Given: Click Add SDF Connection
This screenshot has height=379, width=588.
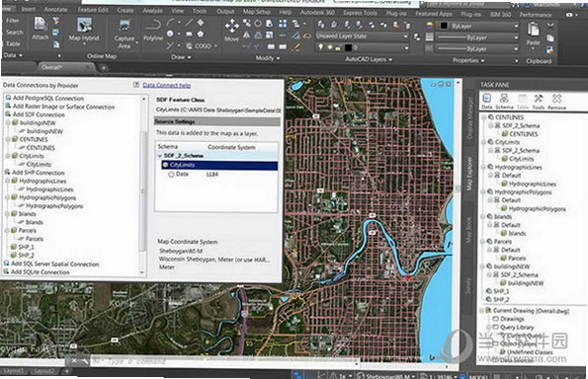Looking at the screenshot, I should coord(39,114).
